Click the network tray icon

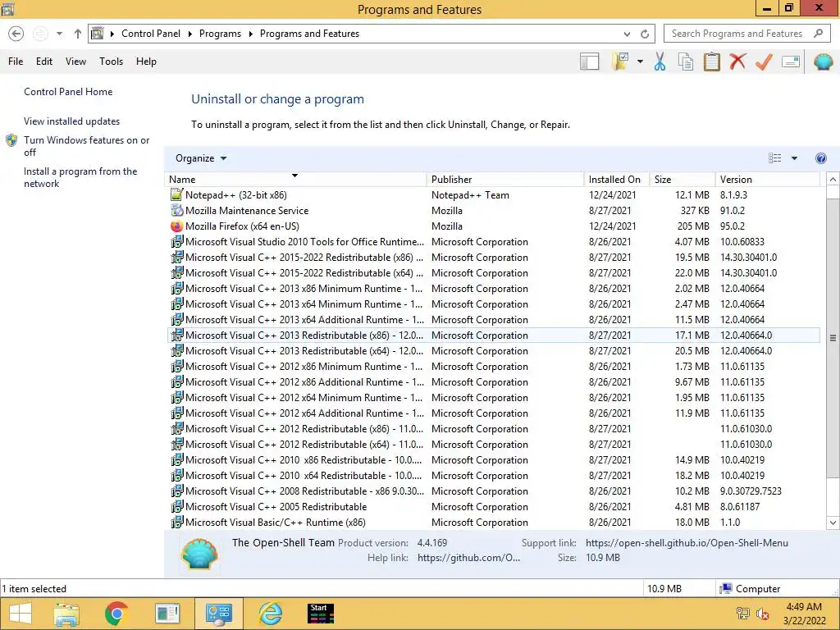[743, 614]
